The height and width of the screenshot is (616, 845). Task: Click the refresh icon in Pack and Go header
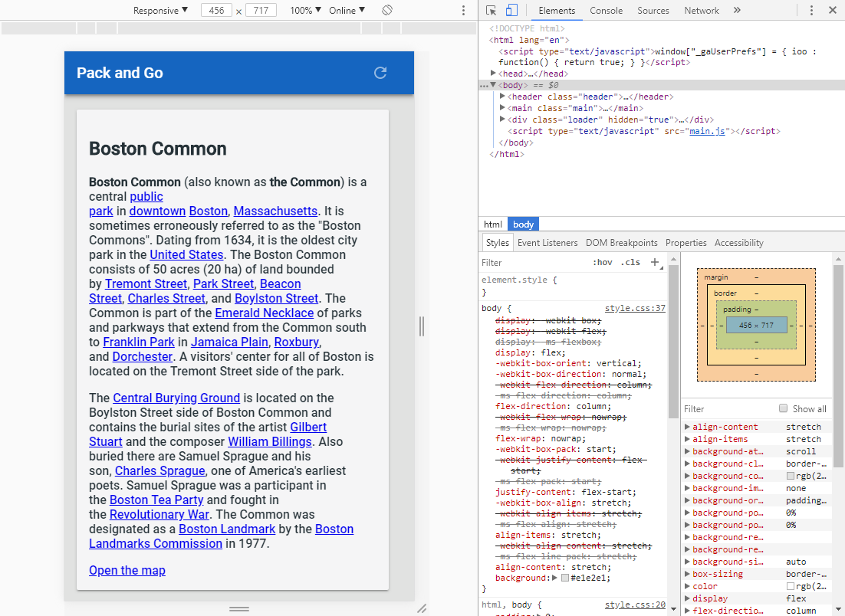[x=380, y=73]
